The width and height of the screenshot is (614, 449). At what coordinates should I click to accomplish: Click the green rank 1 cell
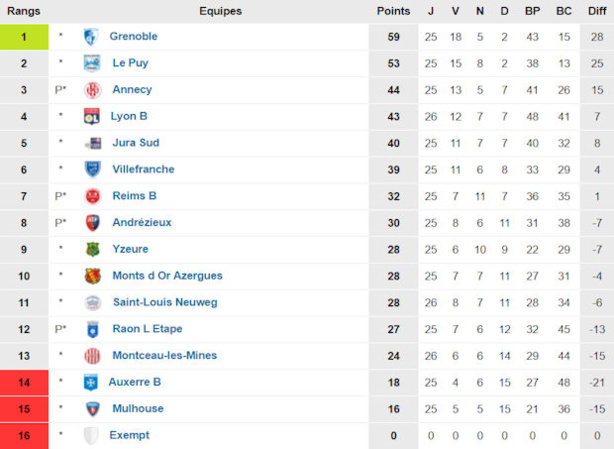click(24, 37)
